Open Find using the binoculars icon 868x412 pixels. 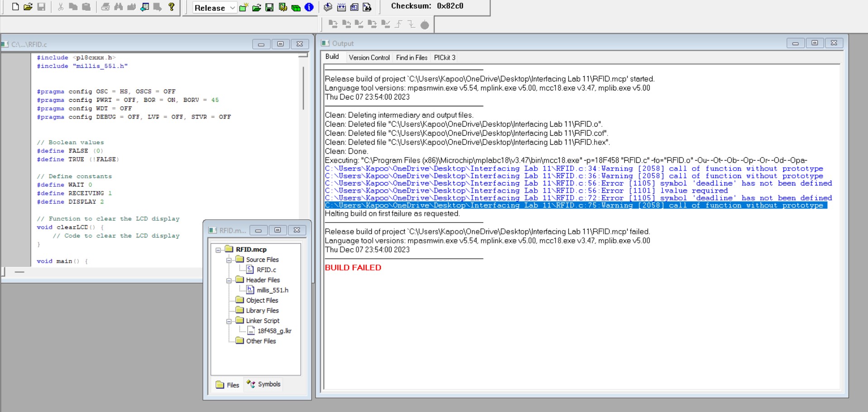(119, 6)
